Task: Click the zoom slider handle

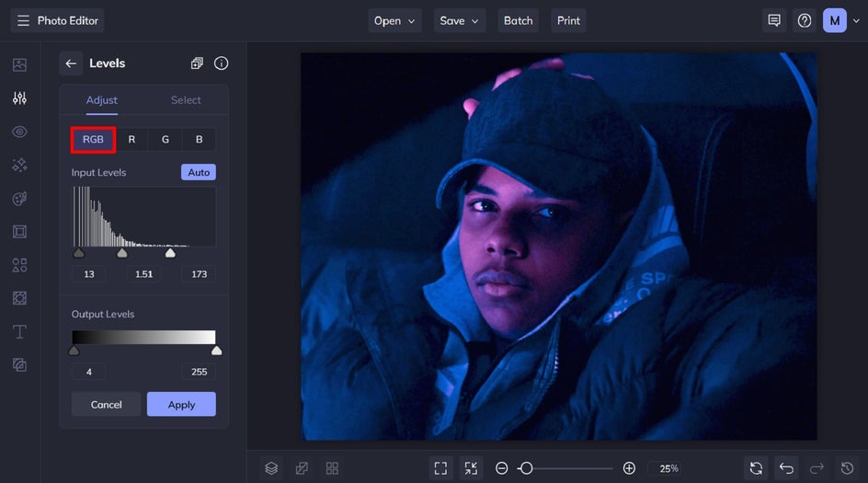Action: pyautogui.click(x=526, y=468)
